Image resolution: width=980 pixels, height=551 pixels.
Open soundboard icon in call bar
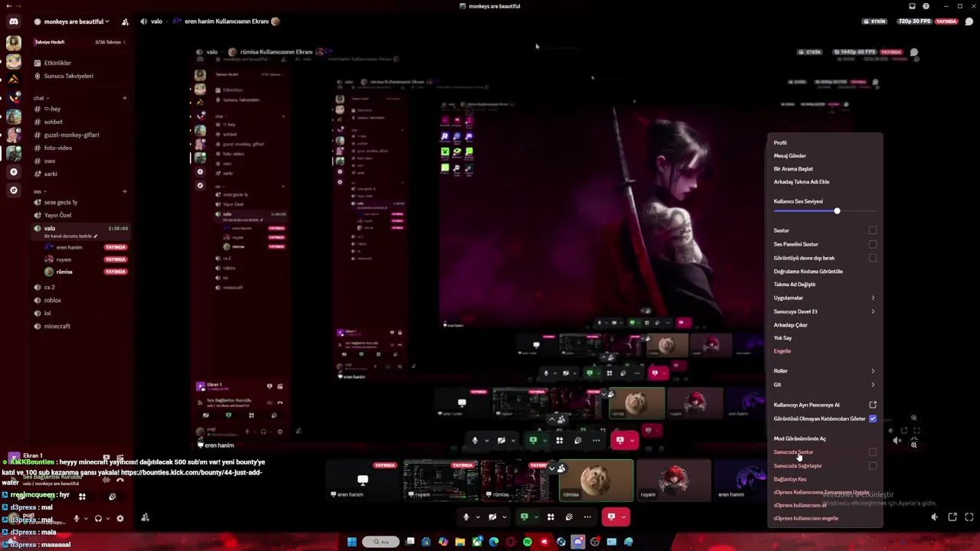pos(569,517)
